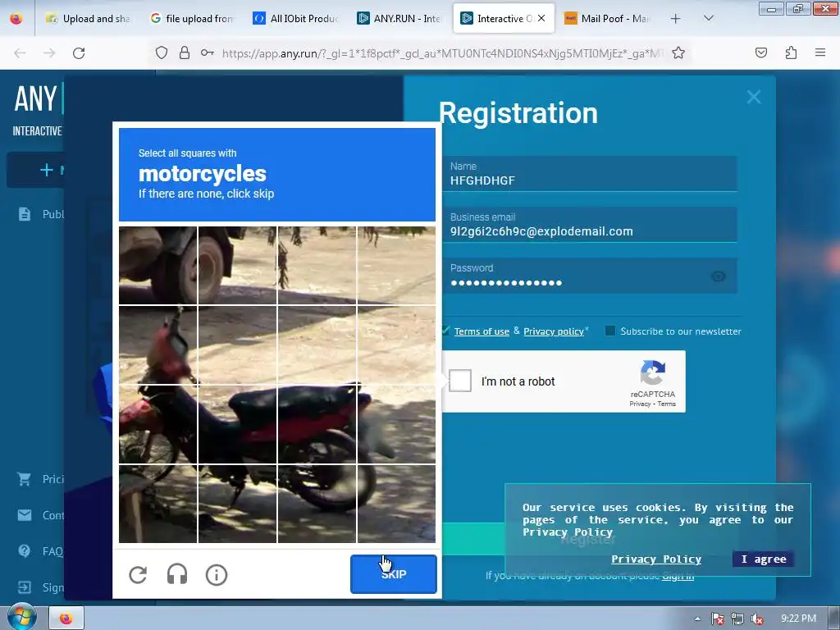Open Sign in sidebar icon
The image size is (840, 630).
click(24, 587)
